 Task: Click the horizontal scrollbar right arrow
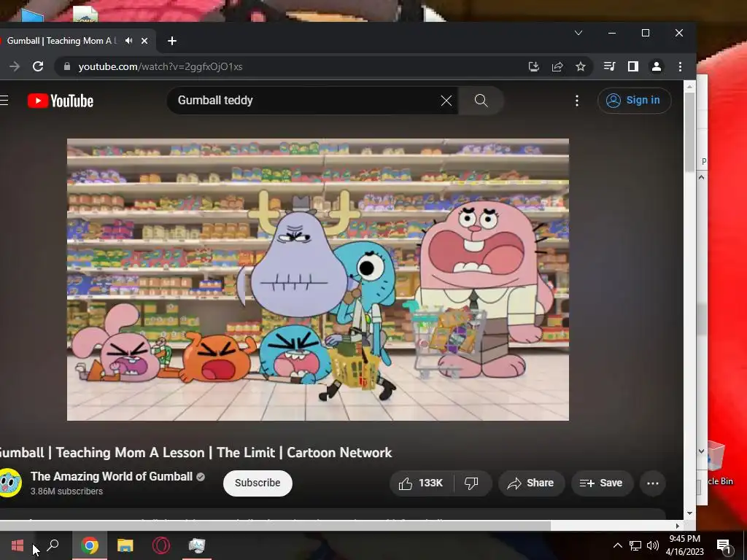[x=678, y=526]
